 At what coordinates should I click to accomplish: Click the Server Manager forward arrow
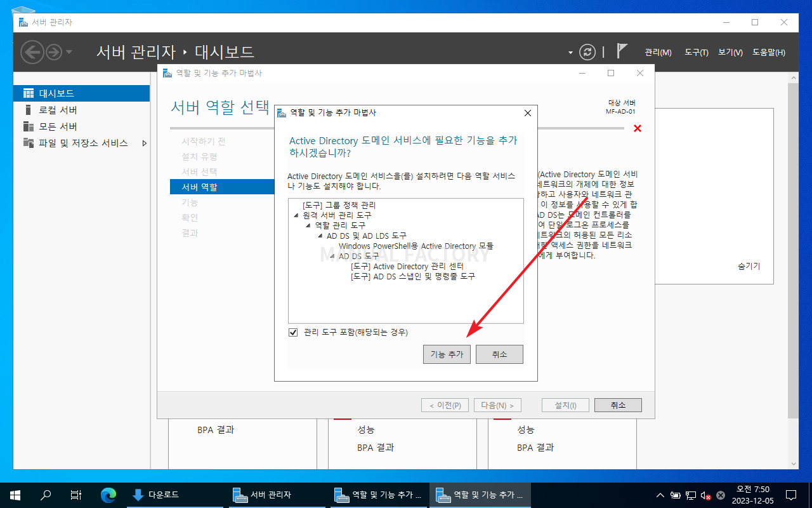[54, 52]
